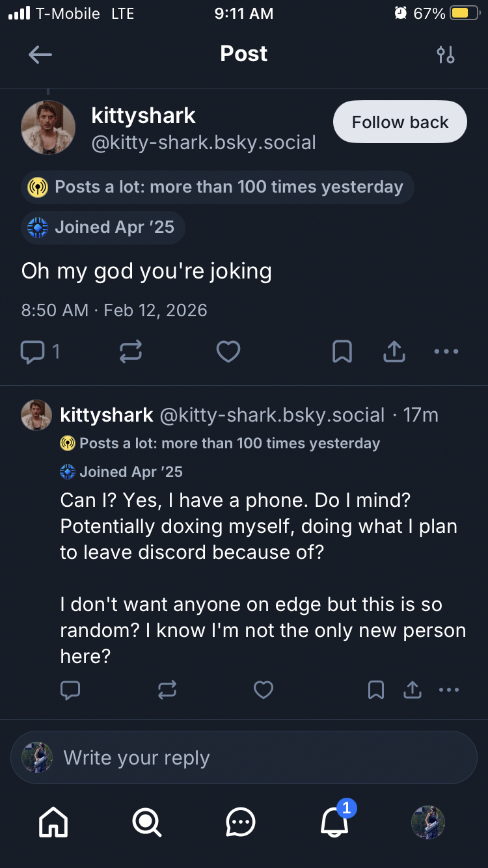Image resolution: width=488 pixels, height=868 pixels.
Task: Open more options on main post
Action: [x=446, y=352]
